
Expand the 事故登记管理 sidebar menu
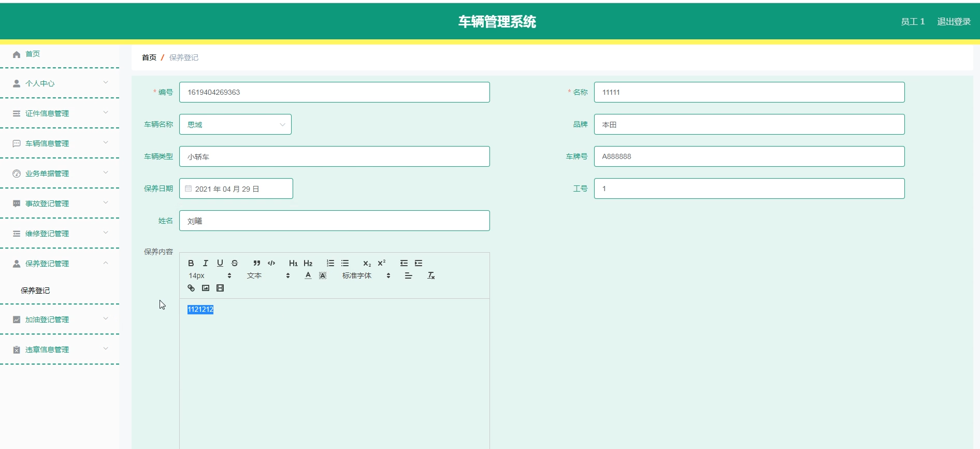[60, 204]
